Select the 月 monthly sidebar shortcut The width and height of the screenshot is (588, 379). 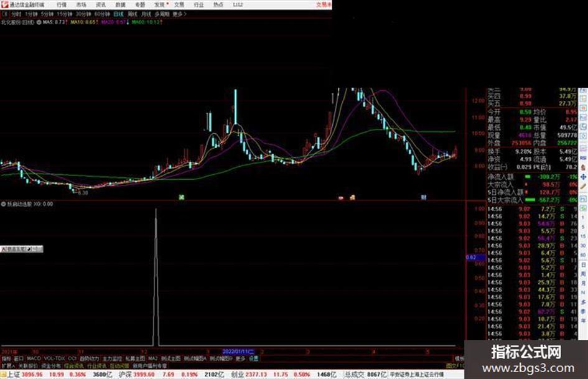click(583, 283)
